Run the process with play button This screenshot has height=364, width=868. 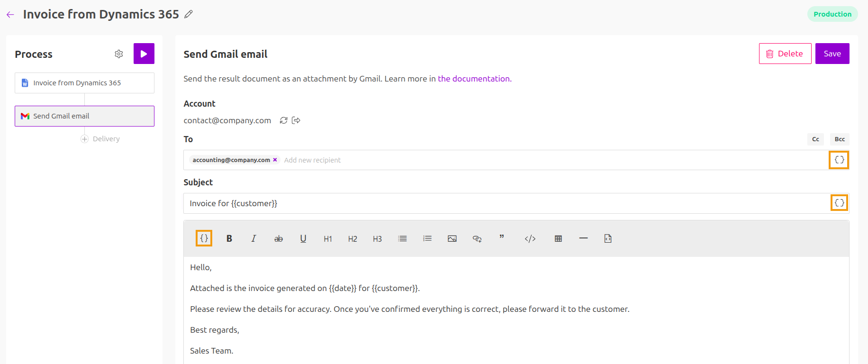pos(144,54)
